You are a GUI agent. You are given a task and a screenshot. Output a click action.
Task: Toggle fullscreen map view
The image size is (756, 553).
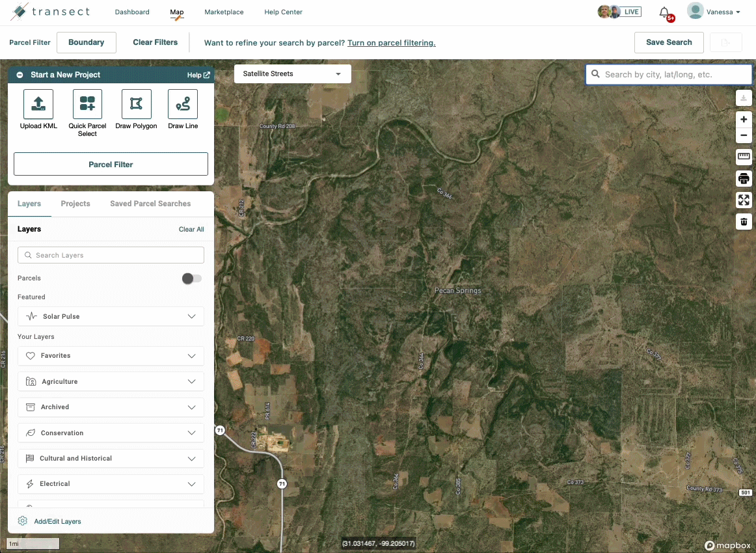coord(744,200)
